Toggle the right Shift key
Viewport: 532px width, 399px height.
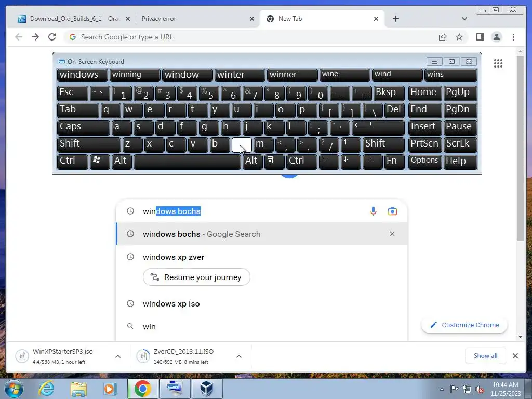tap(384, 144)
